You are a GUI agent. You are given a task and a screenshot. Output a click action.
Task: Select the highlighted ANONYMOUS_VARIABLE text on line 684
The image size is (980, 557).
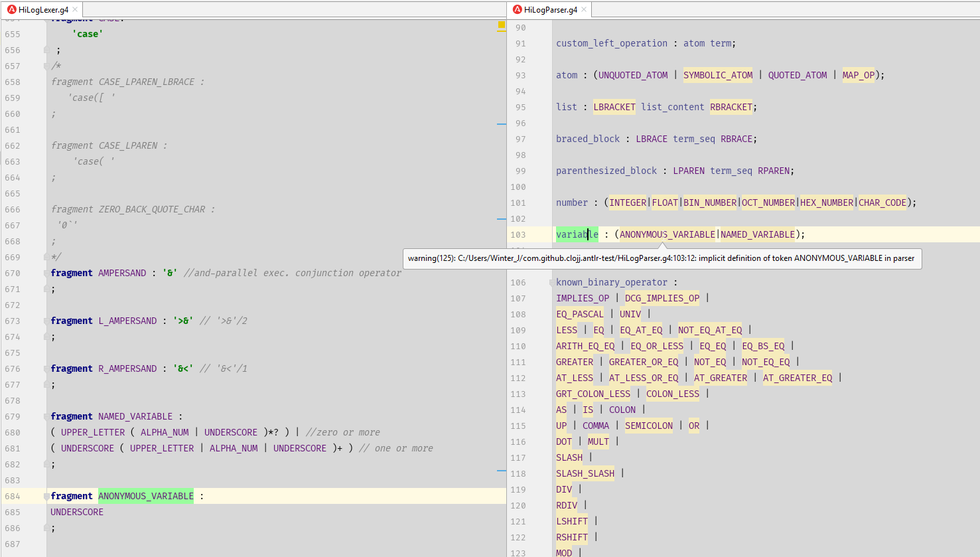145,496
